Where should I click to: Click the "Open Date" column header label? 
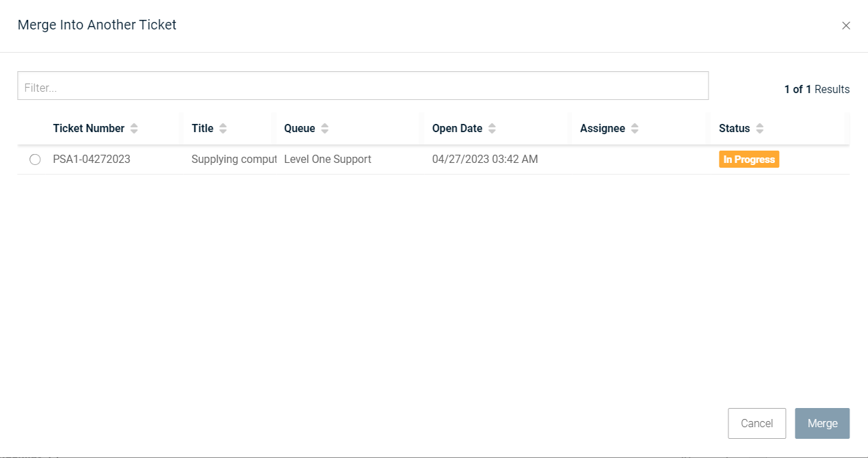[x=457, y=129]
